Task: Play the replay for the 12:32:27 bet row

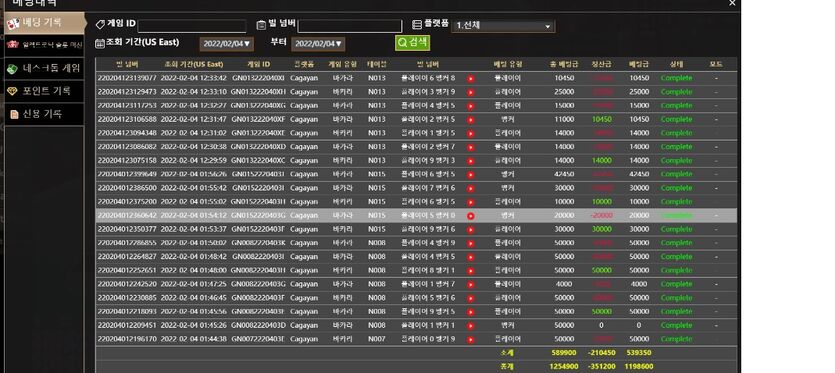Action: [x=471, y=106]
